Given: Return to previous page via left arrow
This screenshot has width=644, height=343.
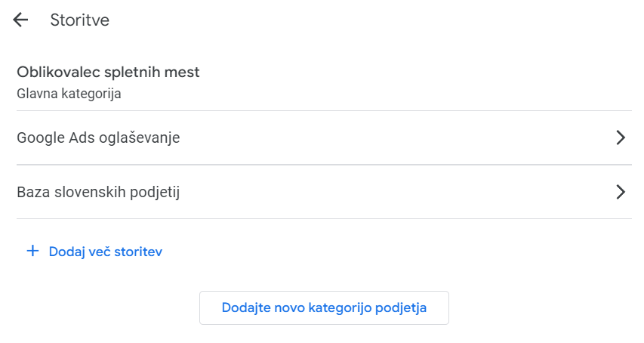Looking at the screenshot, I should 21,20.
